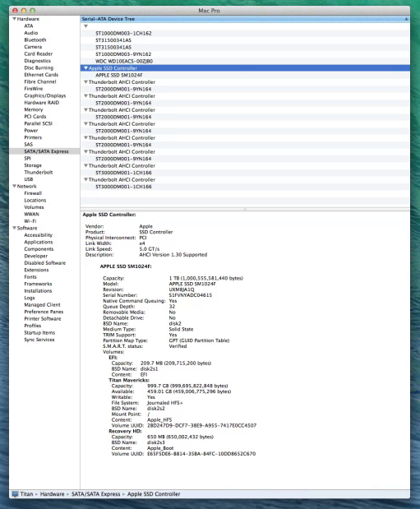The image size is (420, 509).
Task: Click the Serial-ATA Device Tree column header
Action: tap(245, 19)
